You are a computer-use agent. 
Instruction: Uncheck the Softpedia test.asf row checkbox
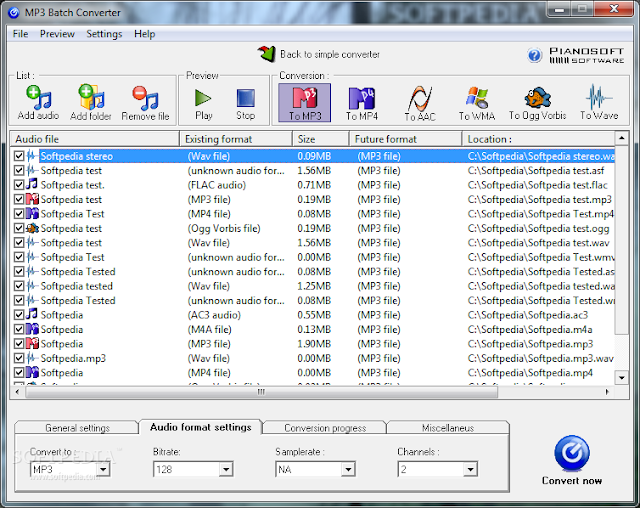click(19, 170)
